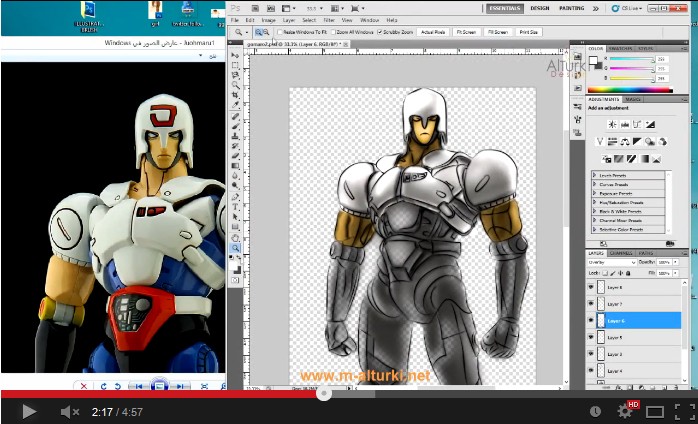698x424 pixels.
Task: Click the Fill Screen button
Action: click(498, 32)
